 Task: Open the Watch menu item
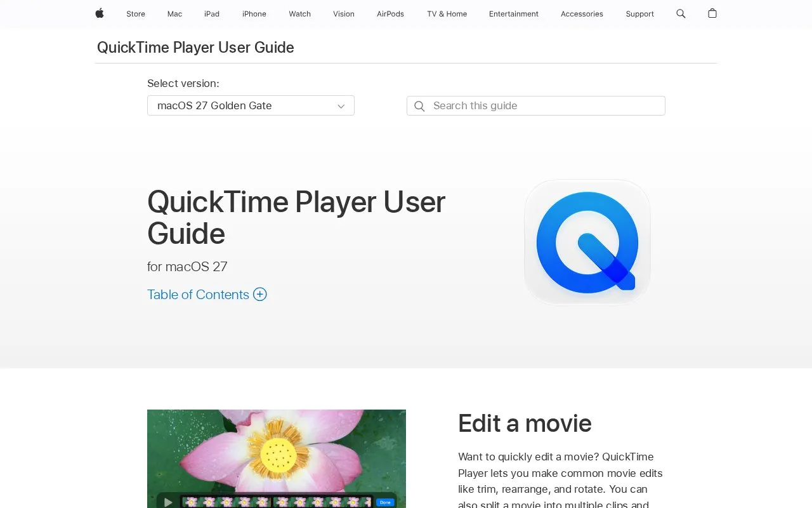click(x=300, y=14)
